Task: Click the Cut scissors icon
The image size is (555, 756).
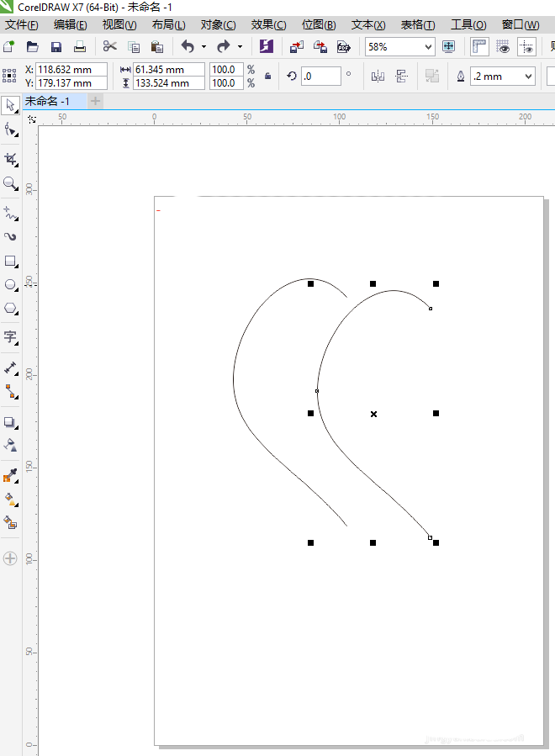Action: [110, 47]
